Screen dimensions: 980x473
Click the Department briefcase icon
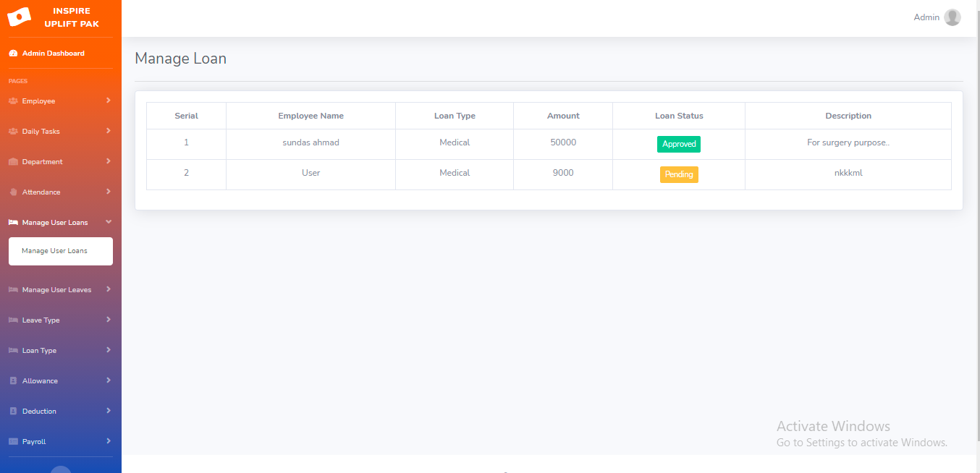[x=13, y=162]
